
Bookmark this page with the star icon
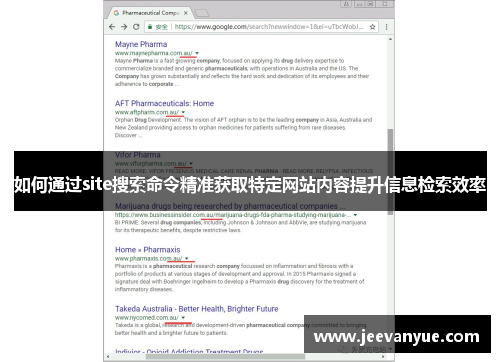[x=372, y=27]
